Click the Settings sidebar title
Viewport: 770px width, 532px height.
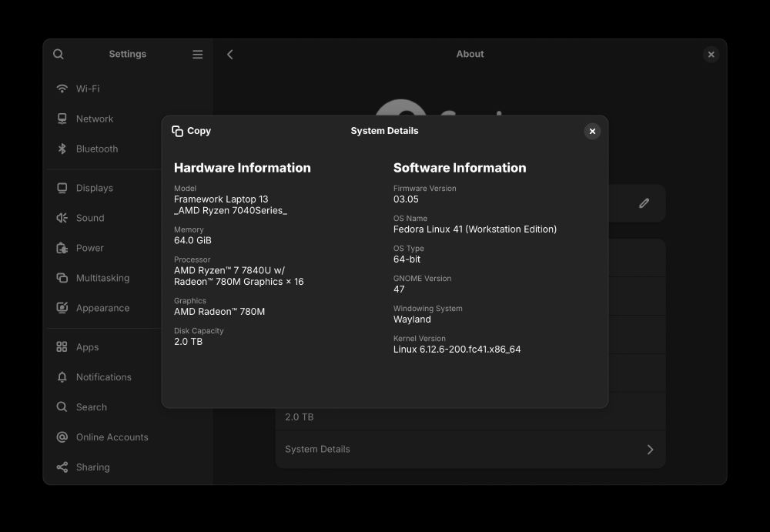(x=128, y=54)
